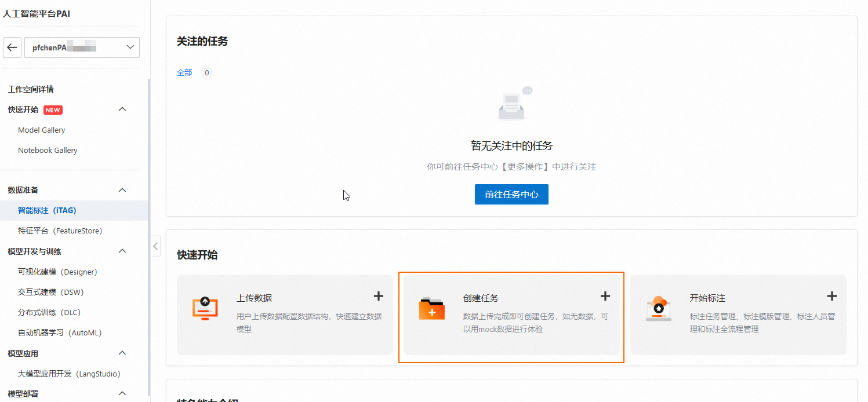Open 可视化建模（Designer）
Screen dimensions: 868x402
tap(57, 272)
